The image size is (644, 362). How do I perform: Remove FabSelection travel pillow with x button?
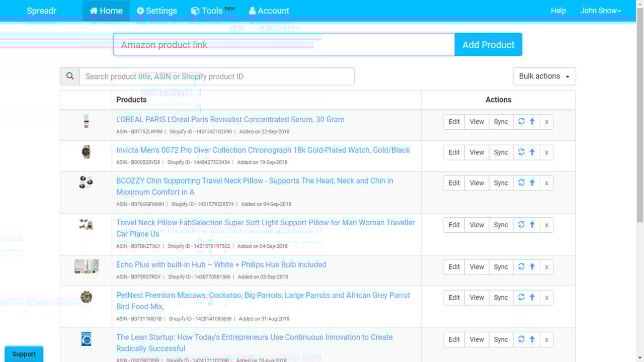[546, 225]
